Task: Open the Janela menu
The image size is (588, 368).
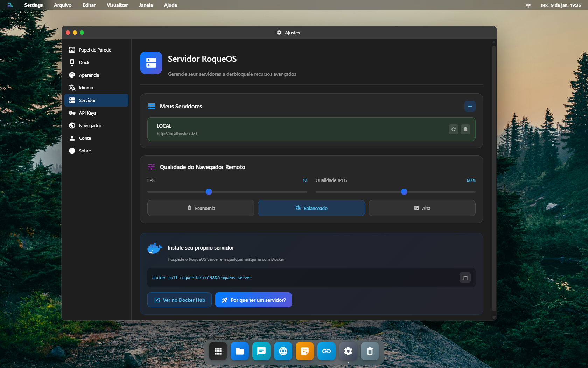Action: (146, 5)
